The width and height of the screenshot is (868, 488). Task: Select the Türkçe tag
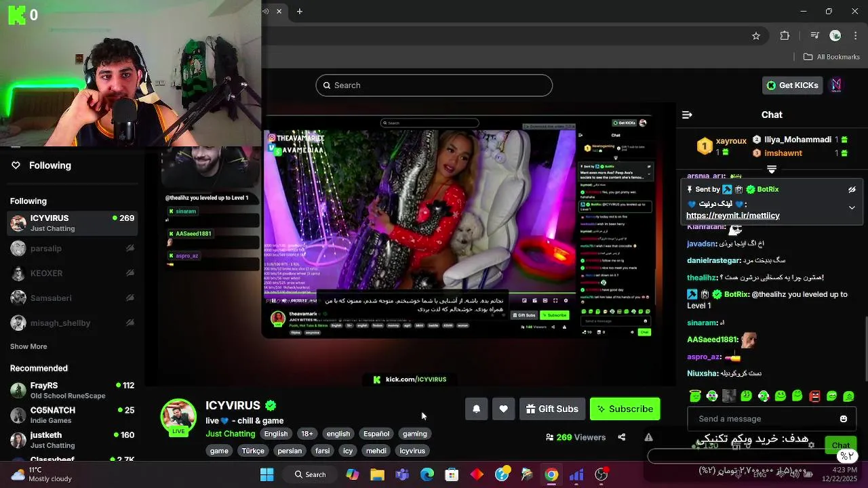[253, 451]
